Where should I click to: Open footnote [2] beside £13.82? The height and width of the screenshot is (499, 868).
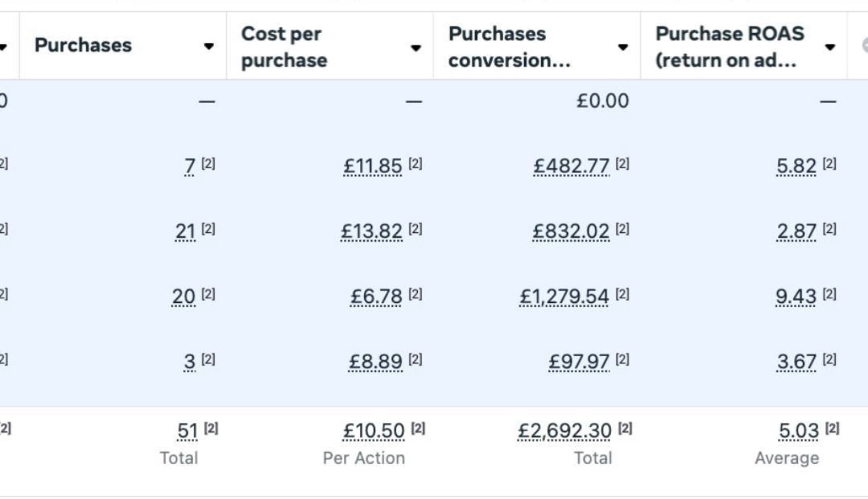(415, 230)
